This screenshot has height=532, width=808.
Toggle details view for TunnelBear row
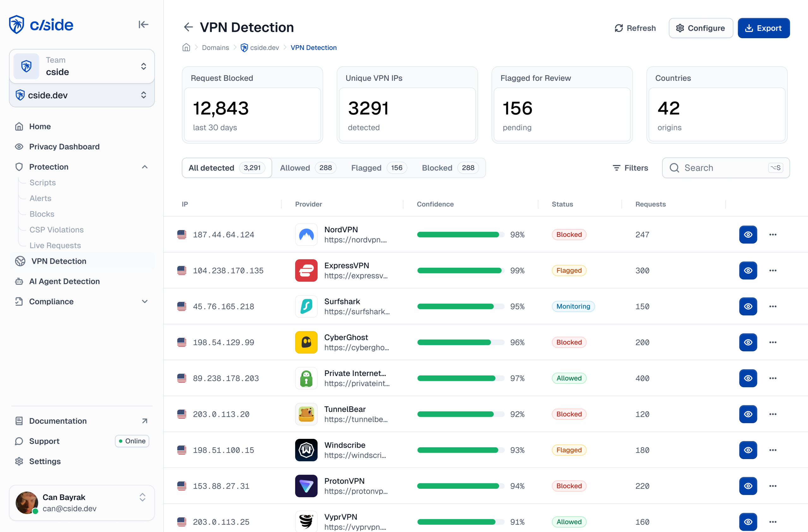pos(748,414)
